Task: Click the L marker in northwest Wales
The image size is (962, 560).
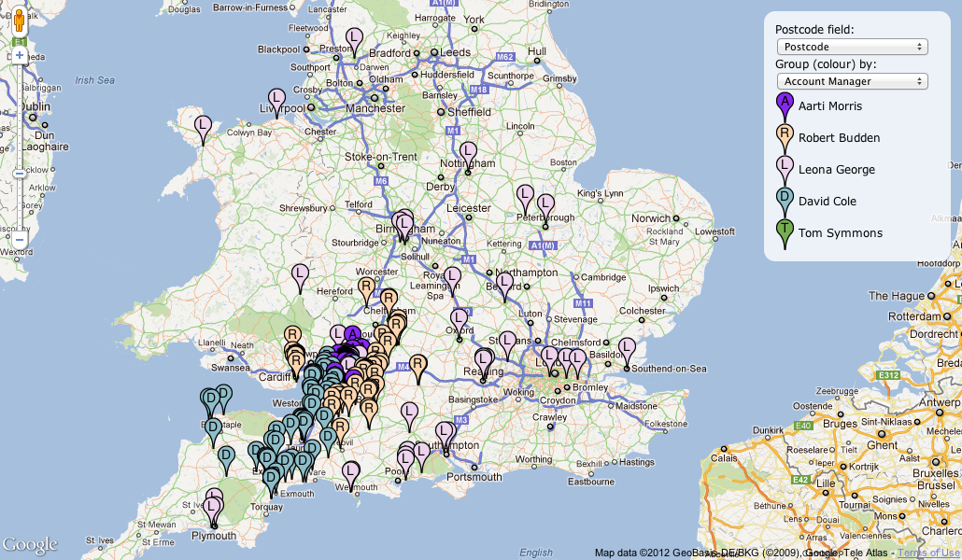Action: (x=203, y=125)
